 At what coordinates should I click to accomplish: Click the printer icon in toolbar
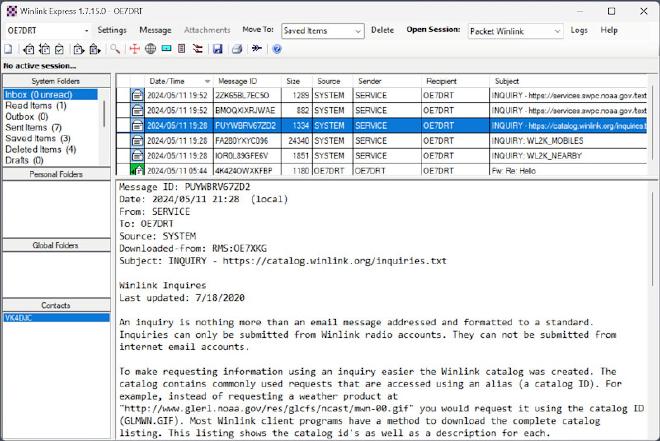pyautogui.click(x=237, y=48)
